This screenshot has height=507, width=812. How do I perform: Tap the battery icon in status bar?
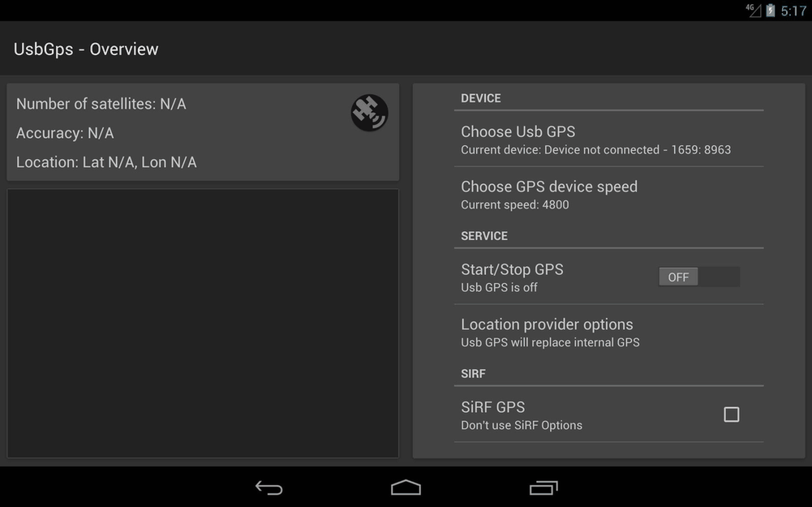[770, 11]
